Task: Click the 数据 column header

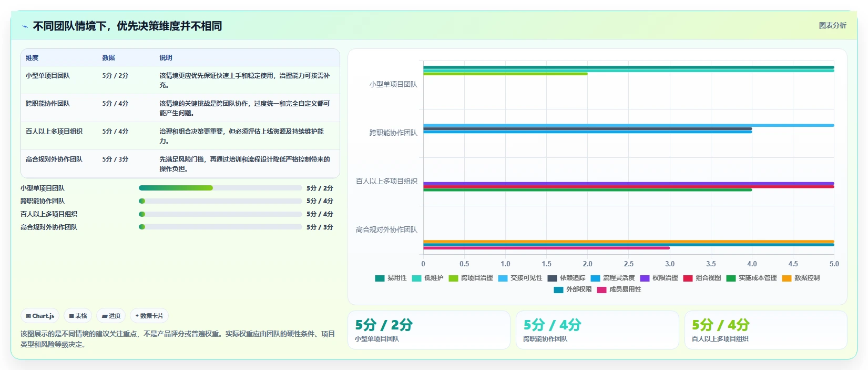Action: [109, 58]
